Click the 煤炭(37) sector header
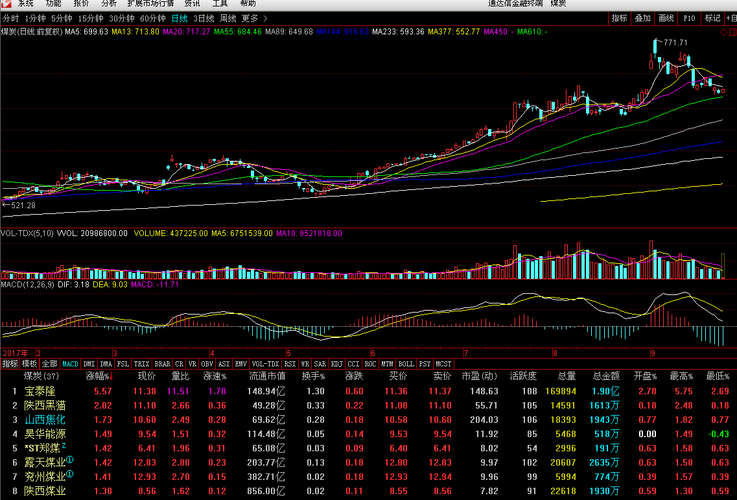 pos(41,376)
